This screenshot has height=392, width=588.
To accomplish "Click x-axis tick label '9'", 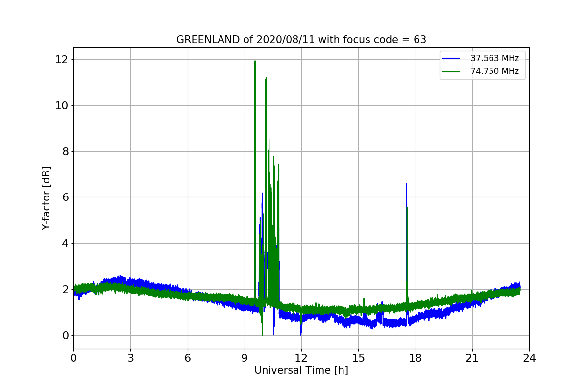I will pos(245,358).
